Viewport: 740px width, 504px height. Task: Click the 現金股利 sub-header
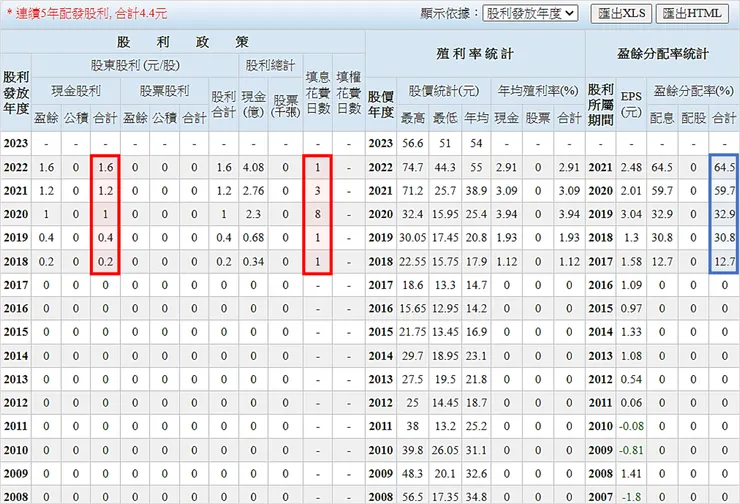pos(76,91)
